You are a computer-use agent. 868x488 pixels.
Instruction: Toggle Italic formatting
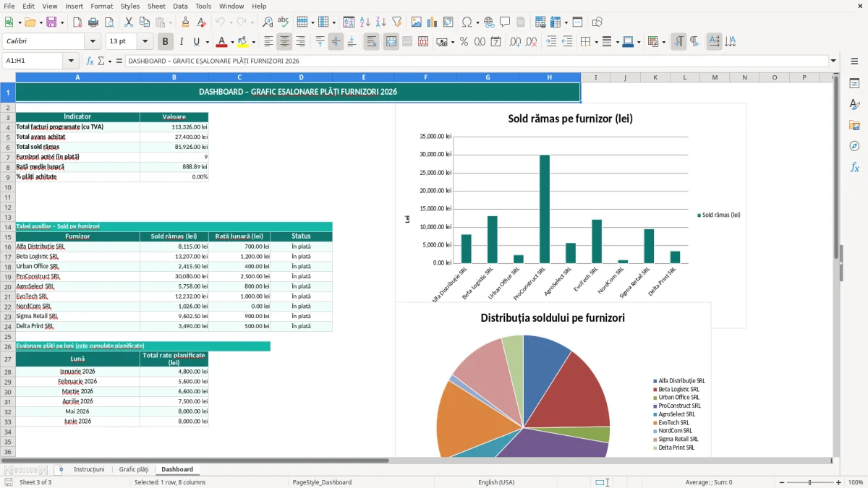click(x=182, y=42)
